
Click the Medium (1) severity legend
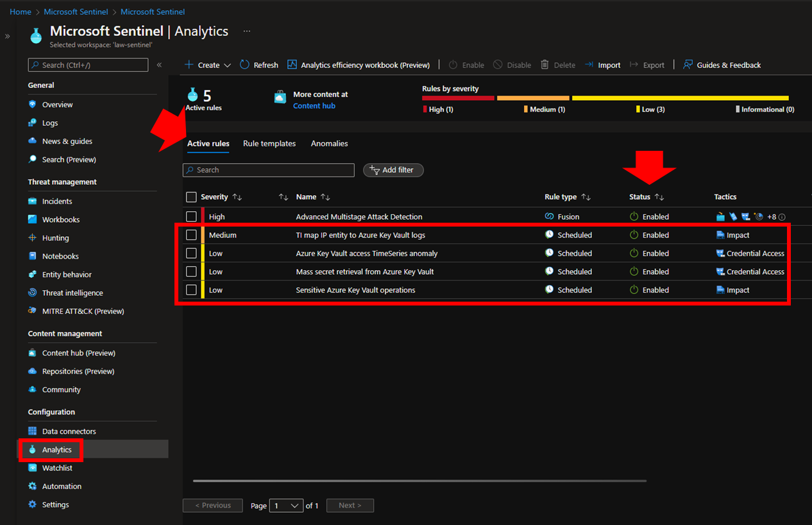tap(545, 110)
